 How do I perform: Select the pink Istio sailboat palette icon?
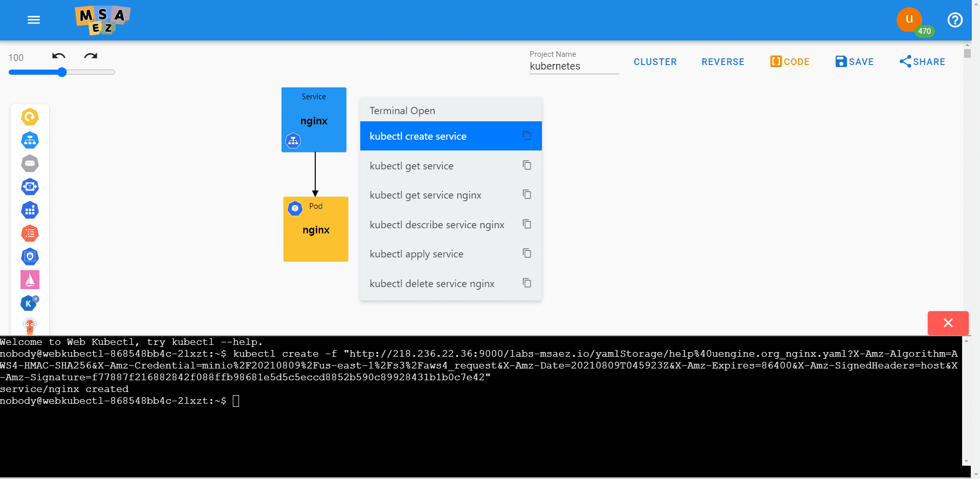tap(30, 280)
